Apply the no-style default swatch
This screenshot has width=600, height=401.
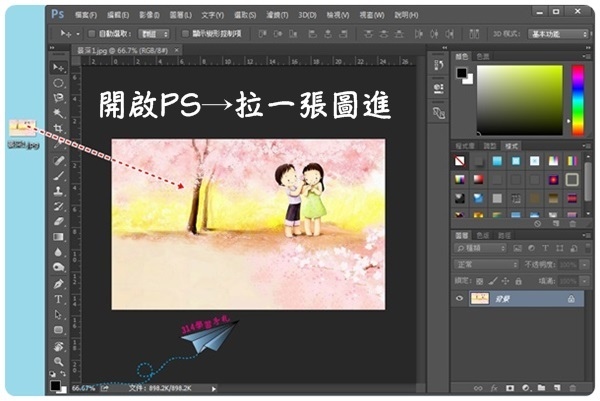pyautogui.click(x=460, y=161)
